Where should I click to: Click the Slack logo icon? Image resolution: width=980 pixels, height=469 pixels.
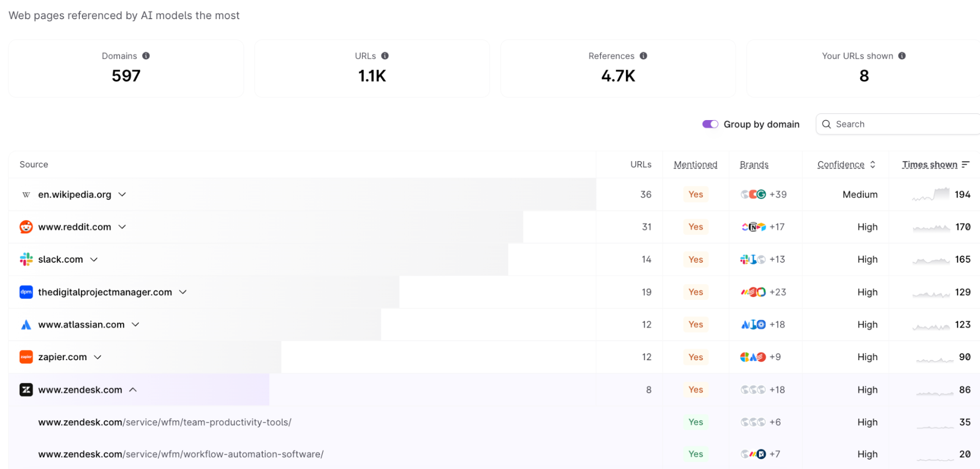click(26, 259)
